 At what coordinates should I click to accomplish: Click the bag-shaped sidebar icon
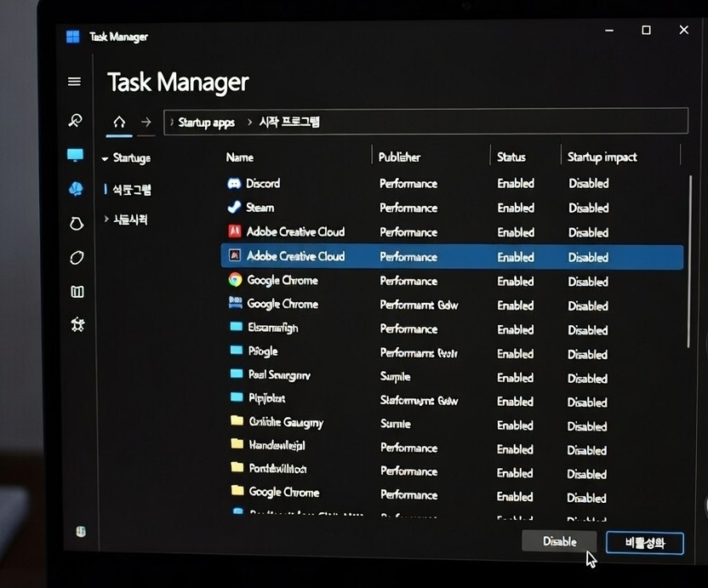click(x=77, y=223)
